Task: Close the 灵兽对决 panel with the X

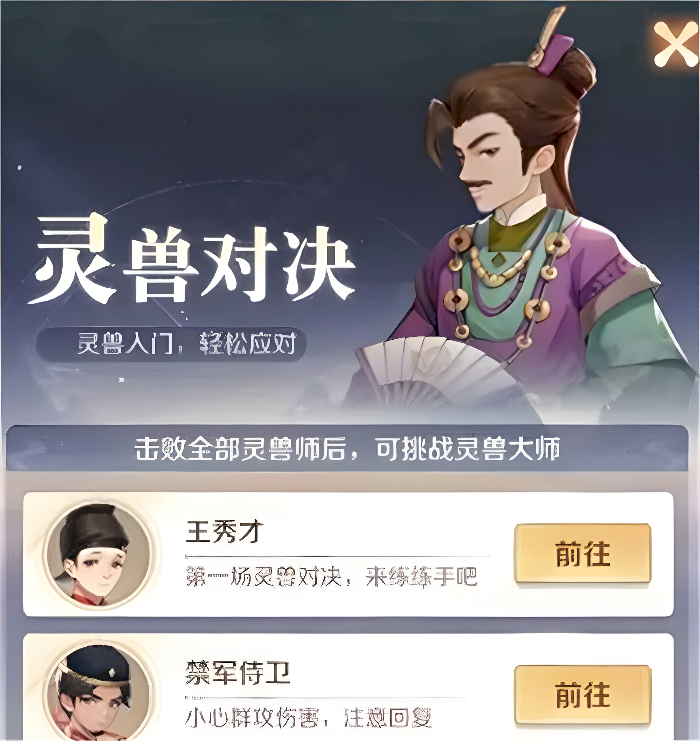Action: coord(676,44)
